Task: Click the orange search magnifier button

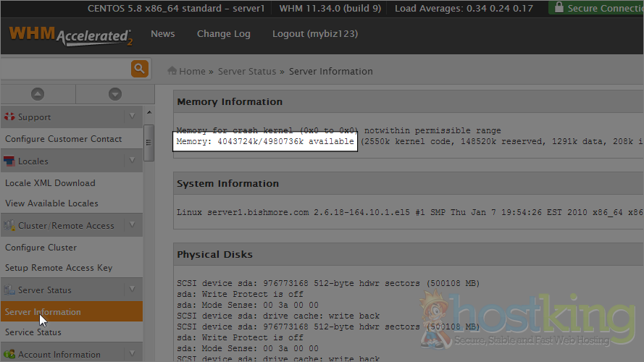Action: click(x=139, y=69)
